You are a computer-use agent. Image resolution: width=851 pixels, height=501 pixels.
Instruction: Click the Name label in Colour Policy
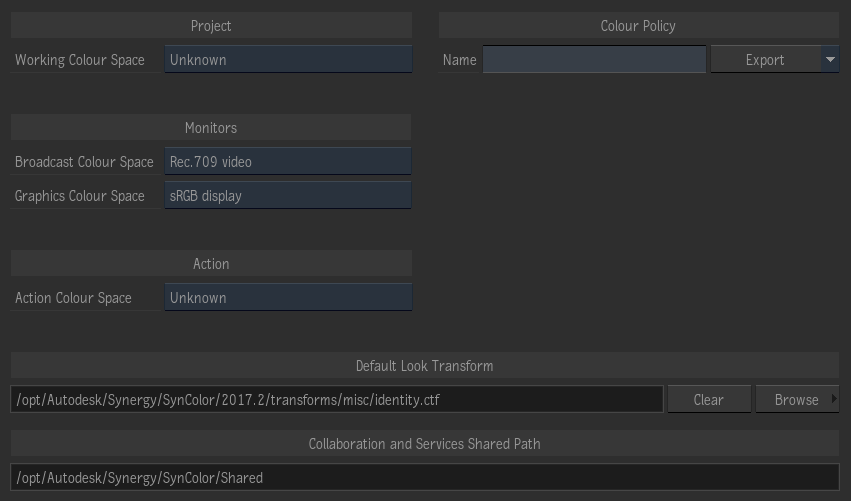(459, 60)
